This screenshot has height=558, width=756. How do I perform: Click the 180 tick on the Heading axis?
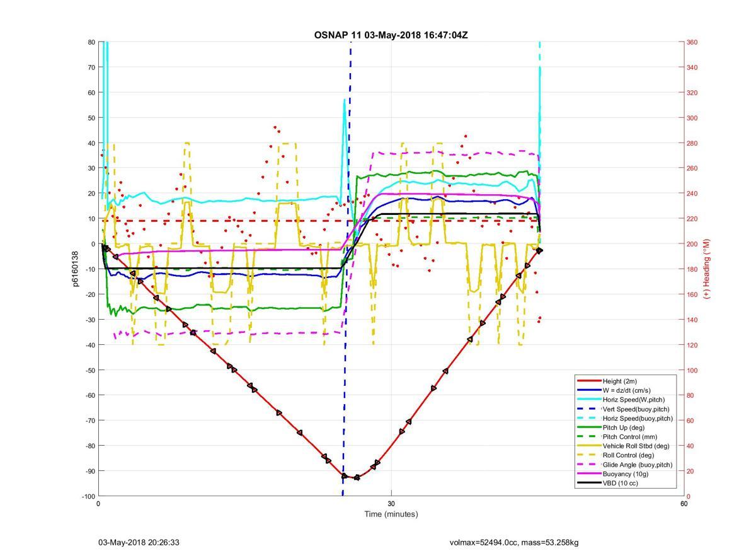point(692,269)
